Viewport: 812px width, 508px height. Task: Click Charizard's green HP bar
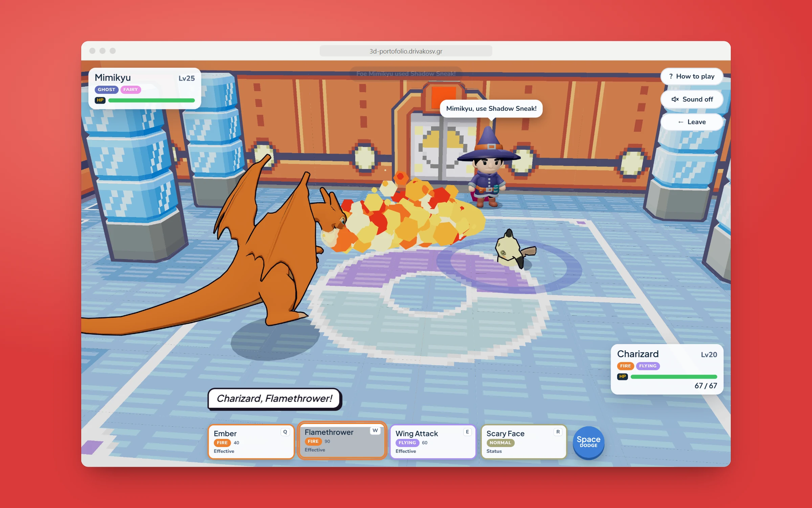(x=674, y=377)
